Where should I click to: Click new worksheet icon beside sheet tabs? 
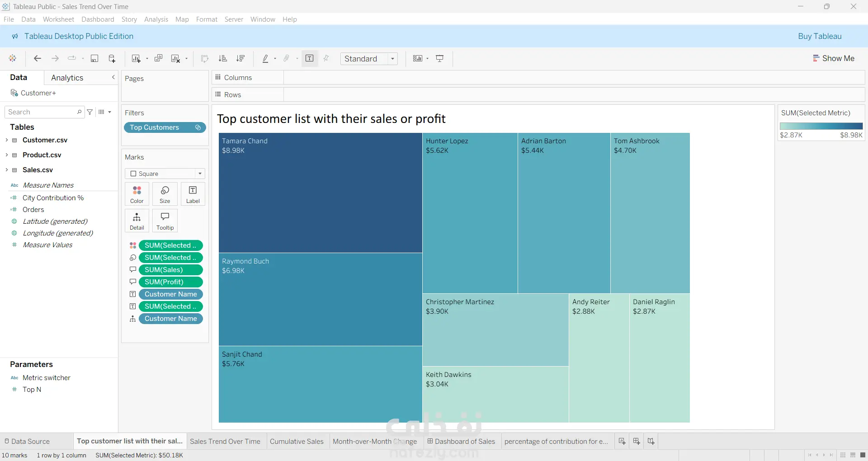click(x=622, y=441)
